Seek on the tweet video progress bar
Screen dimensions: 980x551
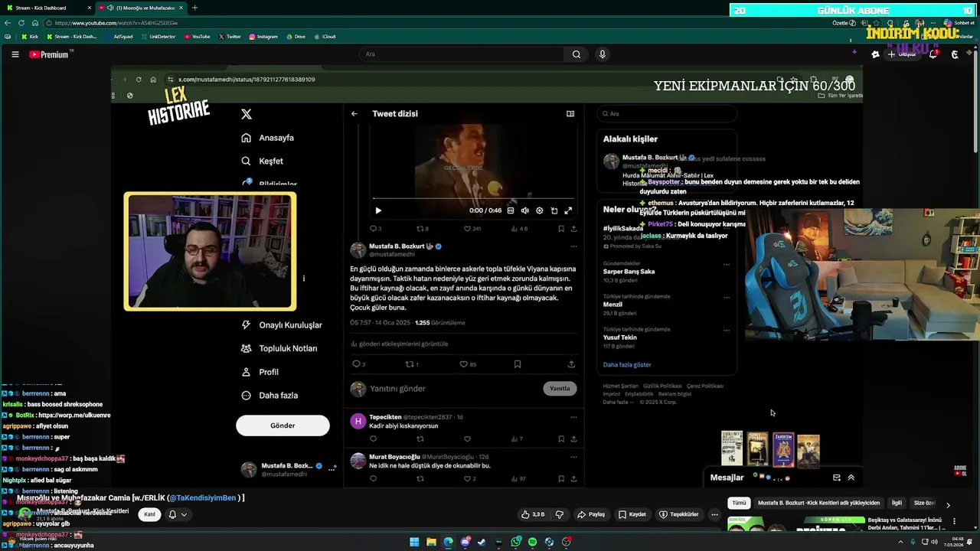(x=473, y=199)
